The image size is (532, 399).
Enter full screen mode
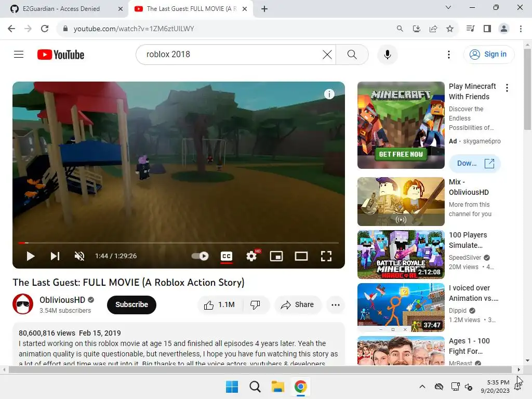(x=326, y=256)
